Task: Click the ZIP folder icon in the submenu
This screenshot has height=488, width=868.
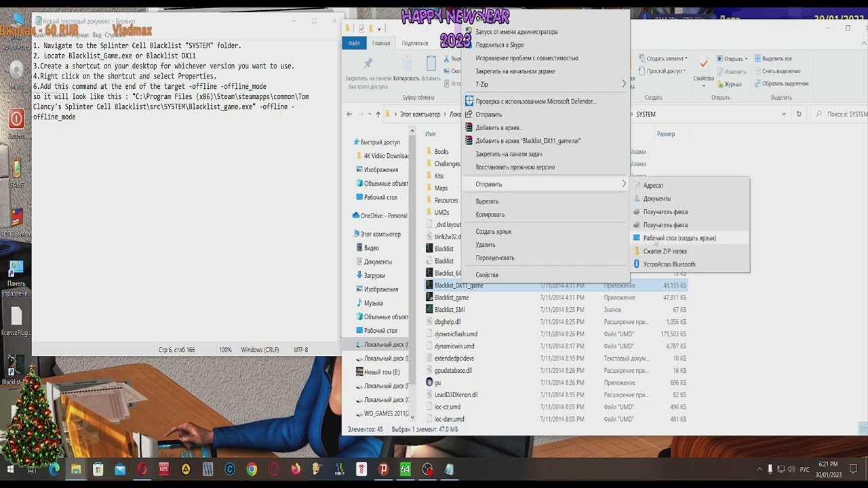Action: 636,251
